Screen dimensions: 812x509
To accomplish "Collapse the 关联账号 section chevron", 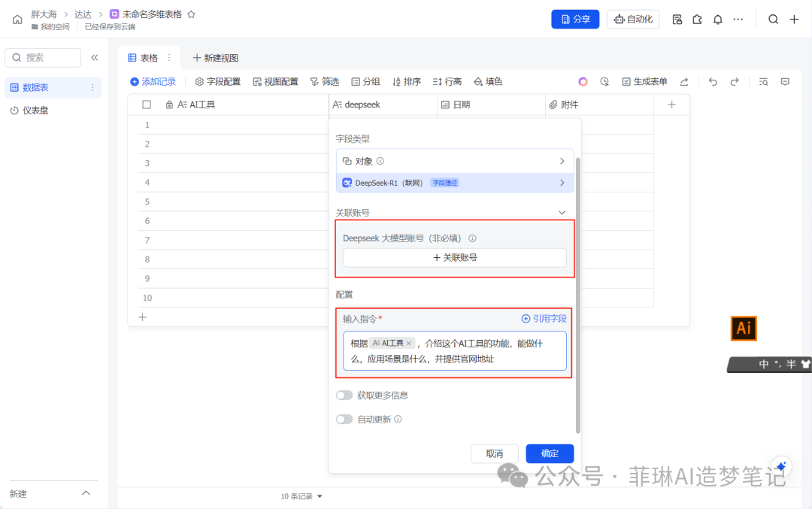I will [x=562, y=213].
